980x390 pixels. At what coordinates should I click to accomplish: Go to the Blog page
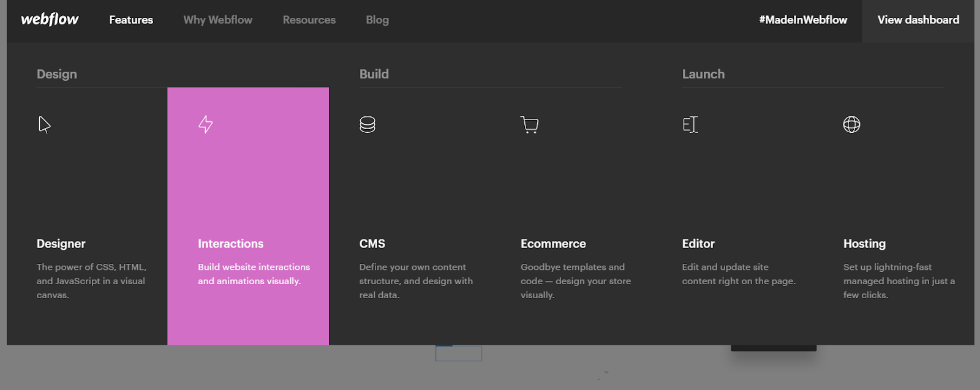tap(377, 20)
